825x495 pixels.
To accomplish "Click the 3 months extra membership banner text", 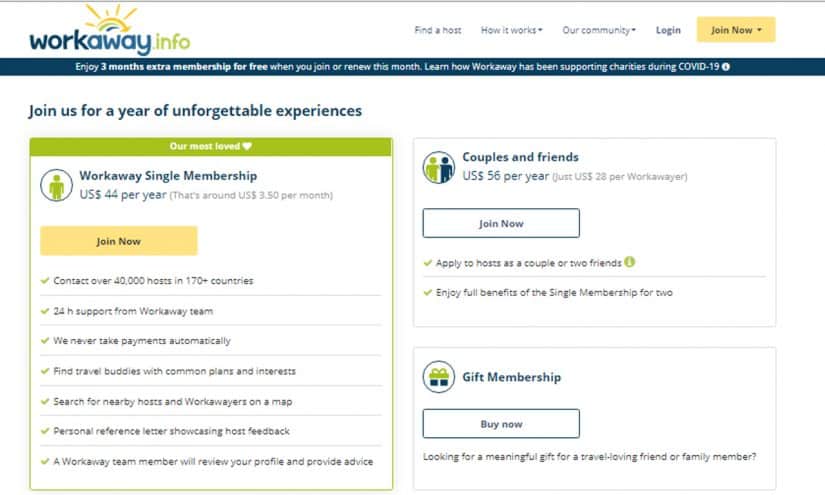I will pyautogui.click(x=184, y=67).
